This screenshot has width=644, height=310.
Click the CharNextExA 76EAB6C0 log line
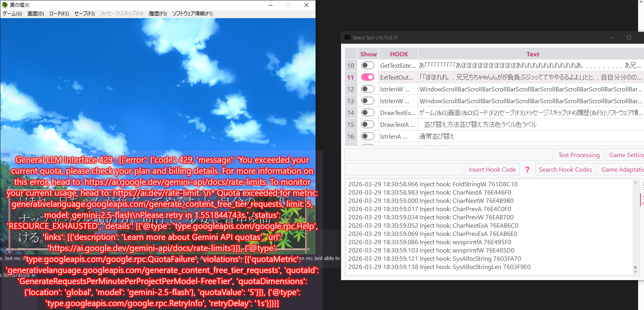(433, 225)
